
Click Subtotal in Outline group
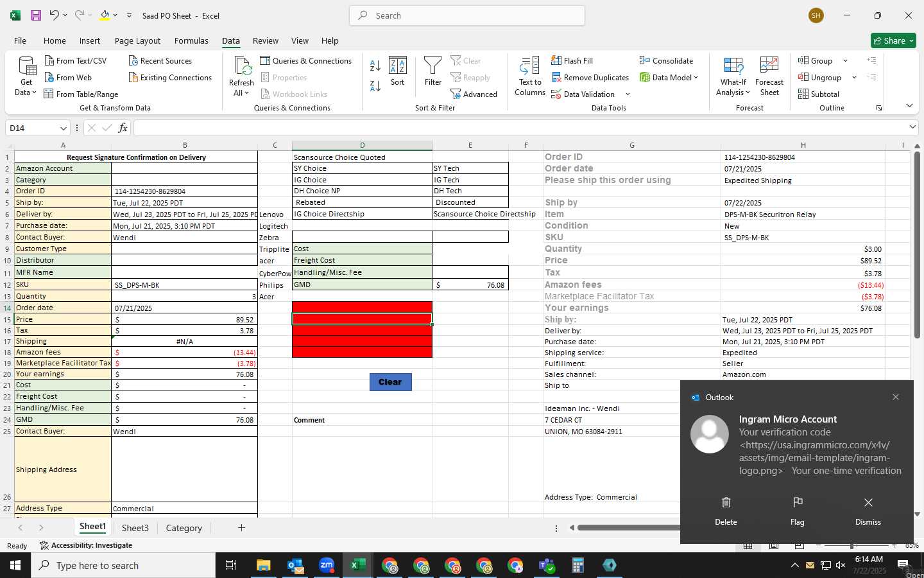click(818, 94)
